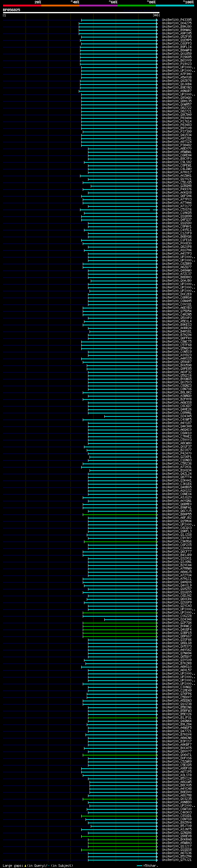
Task: Click the =50char scale legend
Action: [147, 866]
